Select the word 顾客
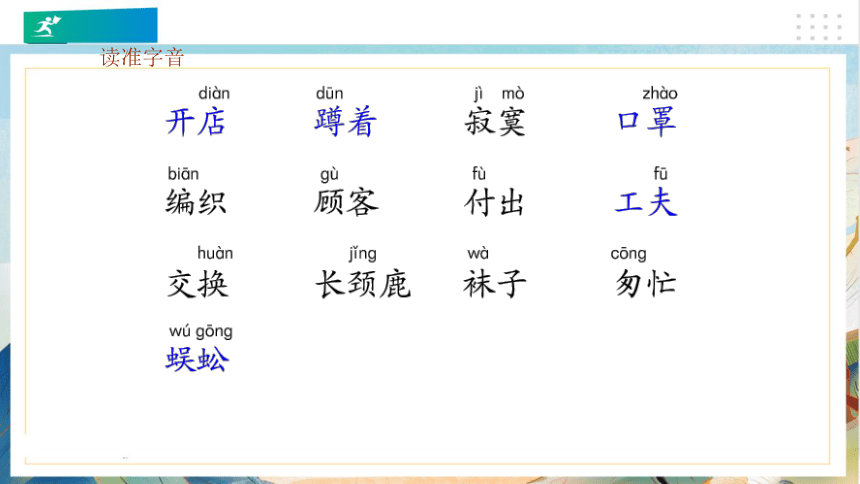Viewport: 860px width, 484px height. [x=346, y=202]
